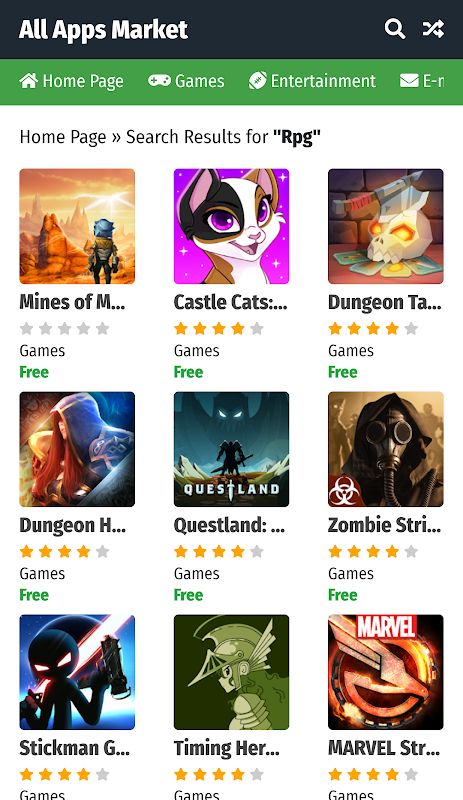The width and height of the screenshot is (463, 800).
Task: Open the Castle Cats app icon
Action: click(x=231, y=226)
